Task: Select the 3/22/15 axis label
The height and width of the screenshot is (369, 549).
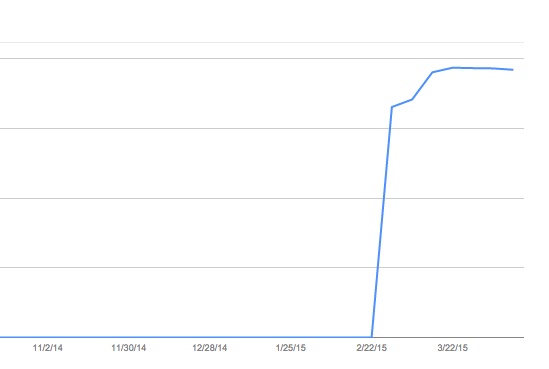Action: [x=452, y=348]
